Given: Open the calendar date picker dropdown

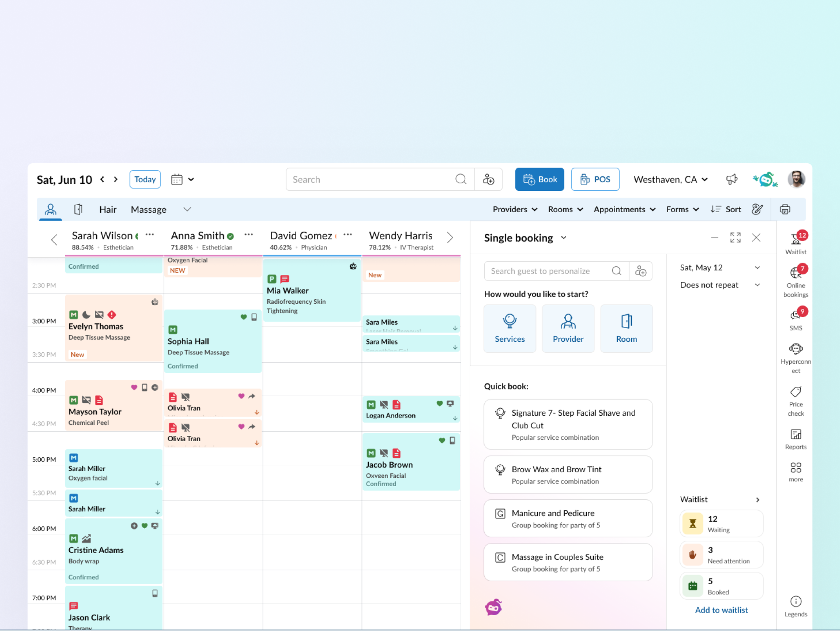Looking at the screenshot, I should (182, 179).
